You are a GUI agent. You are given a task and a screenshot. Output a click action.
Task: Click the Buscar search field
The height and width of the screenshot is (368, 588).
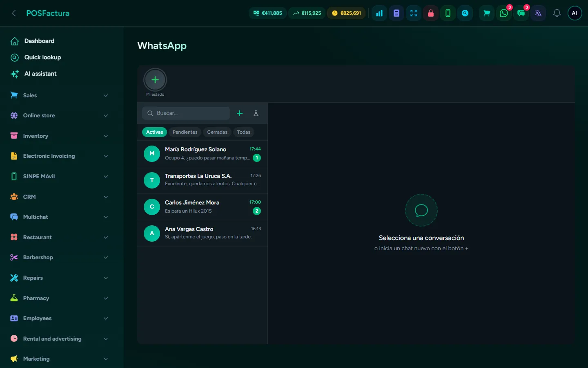[x=186, y=113]
